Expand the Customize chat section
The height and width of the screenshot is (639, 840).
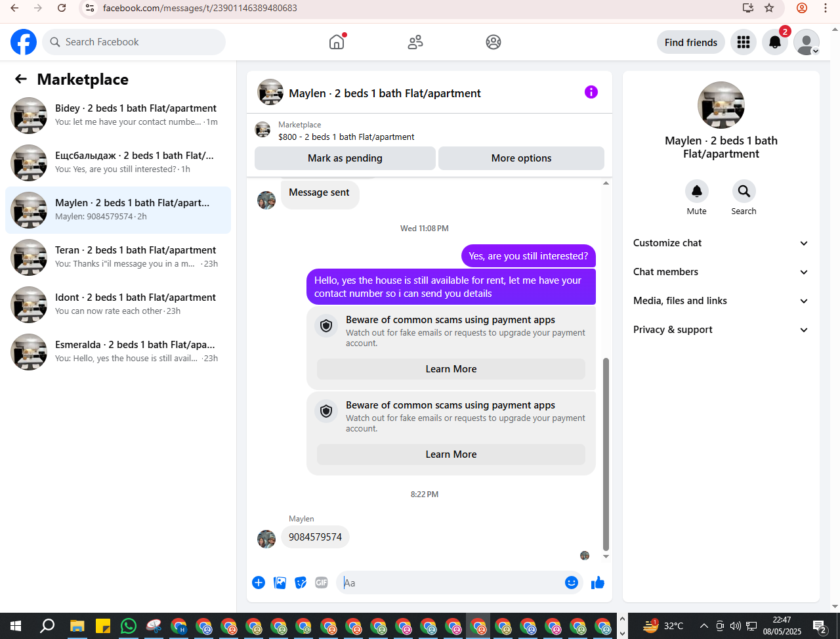(721, 243)
